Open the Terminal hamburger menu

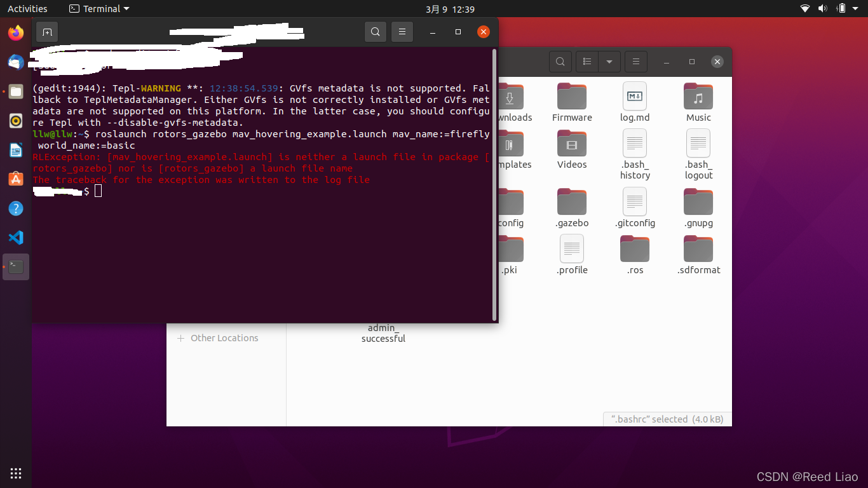(402, 32)
